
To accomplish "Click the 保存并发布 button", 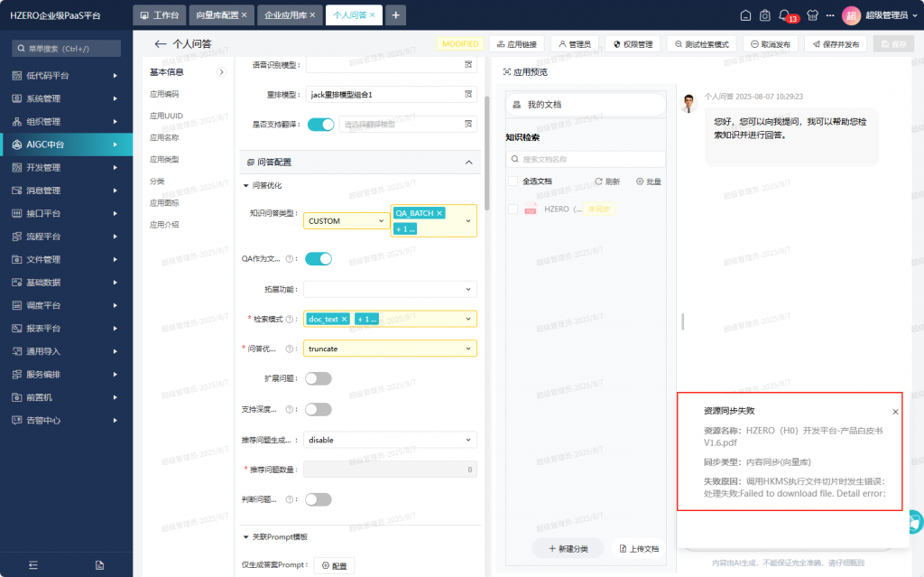I will coord(836,44).
